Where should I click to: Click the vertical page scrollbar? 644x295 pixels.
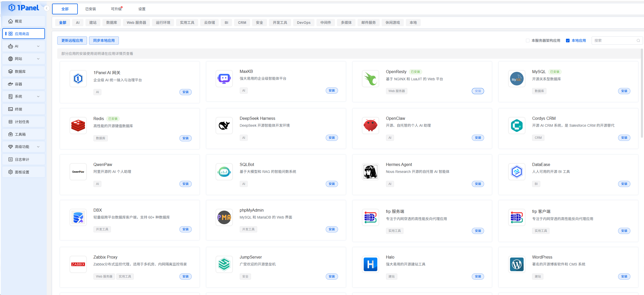pyautogui.click(x=642, y=94)
